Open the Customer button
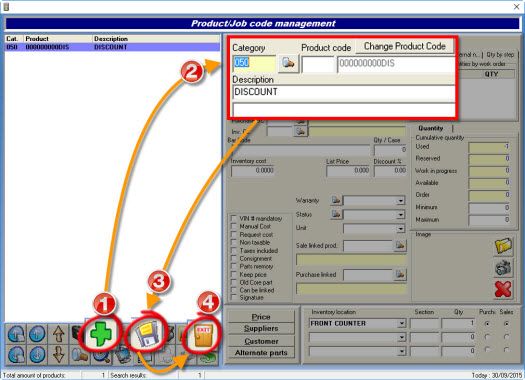This screenshot has width=525, height=380. click(x=261, y=341)
